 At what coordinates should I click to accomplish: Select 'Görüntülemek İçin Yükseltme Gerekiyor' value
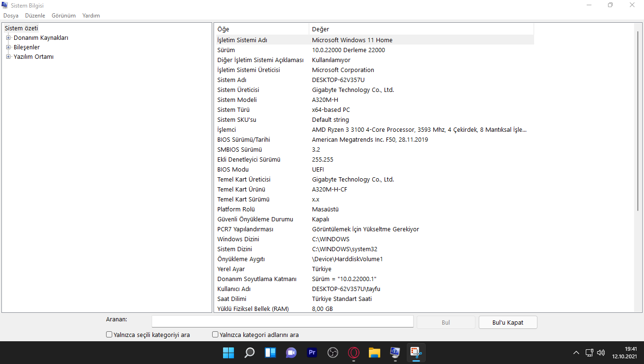(x=366, y=229)
